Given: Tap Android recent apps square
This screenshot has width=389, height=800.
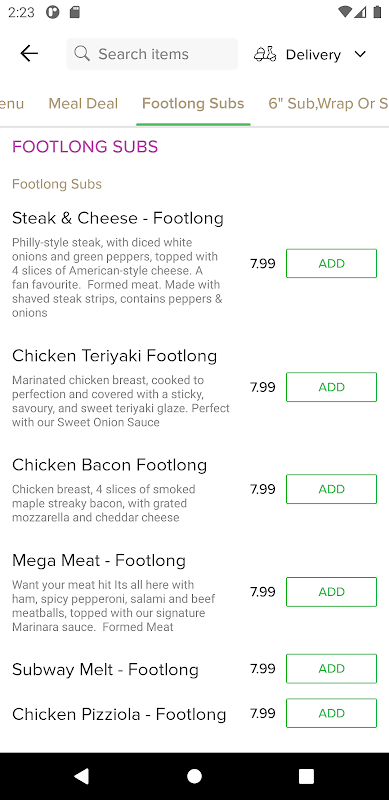Looking at the screenshot, I should pos(306,776).
